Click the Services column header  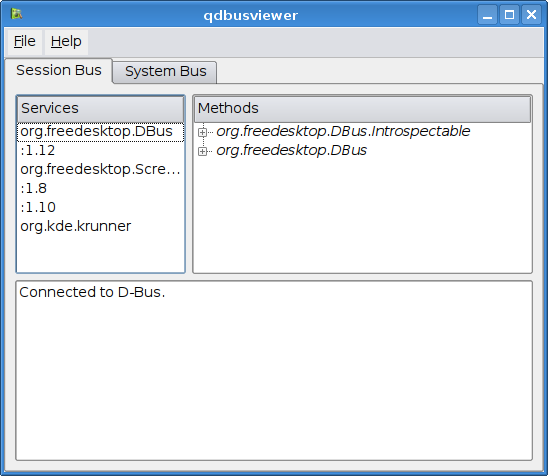(x=100, y=109)
